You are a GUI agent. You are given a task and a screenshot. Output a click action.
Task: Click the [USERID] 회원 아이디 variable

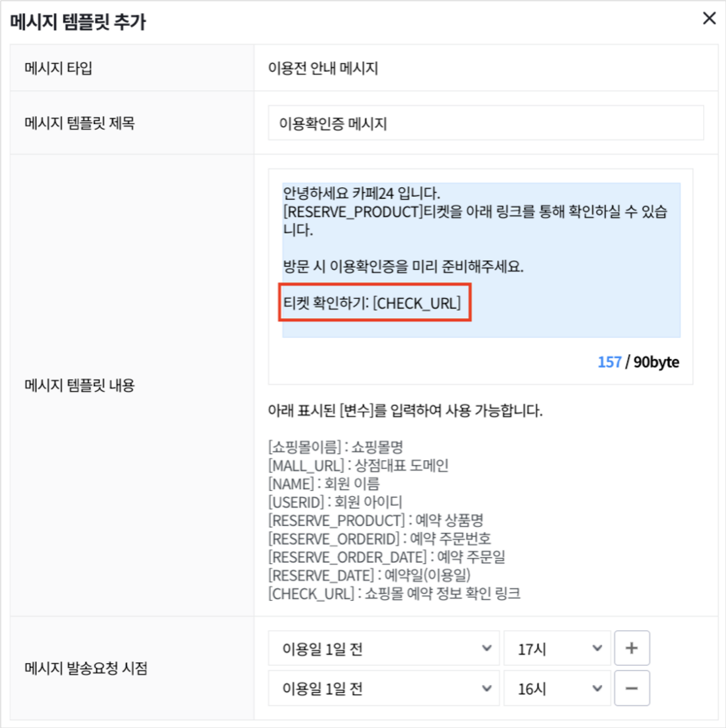point(335,502)
